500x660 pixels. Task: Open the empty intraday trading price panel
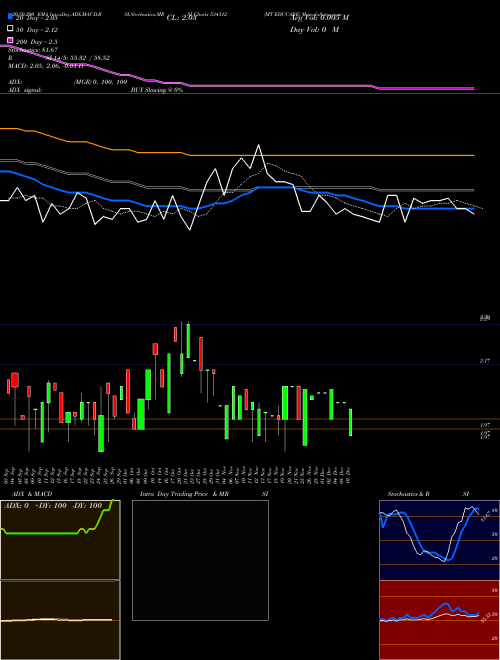[x=200, y=560]
